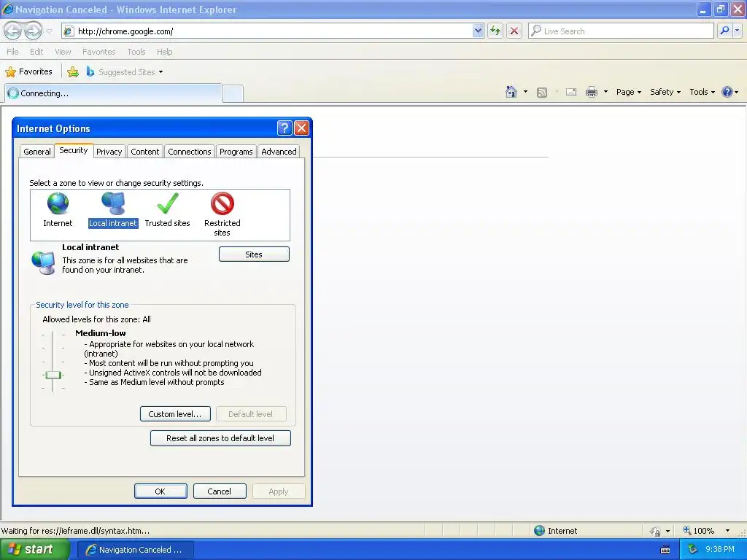747x560 pixels.
Task: Click the Home page icon
Action: coord(511,92)
